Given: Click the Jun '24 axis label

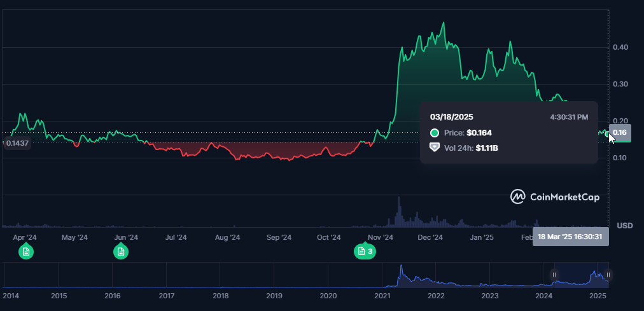Looking at the screenshot, I should tap(125, 238).
